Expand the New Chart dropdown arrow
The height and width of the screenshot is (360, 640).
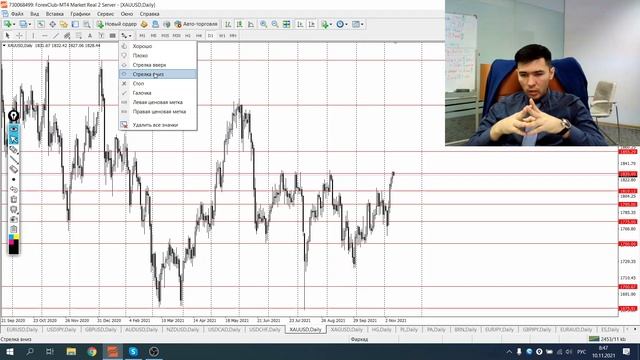(x=14, y=24)
